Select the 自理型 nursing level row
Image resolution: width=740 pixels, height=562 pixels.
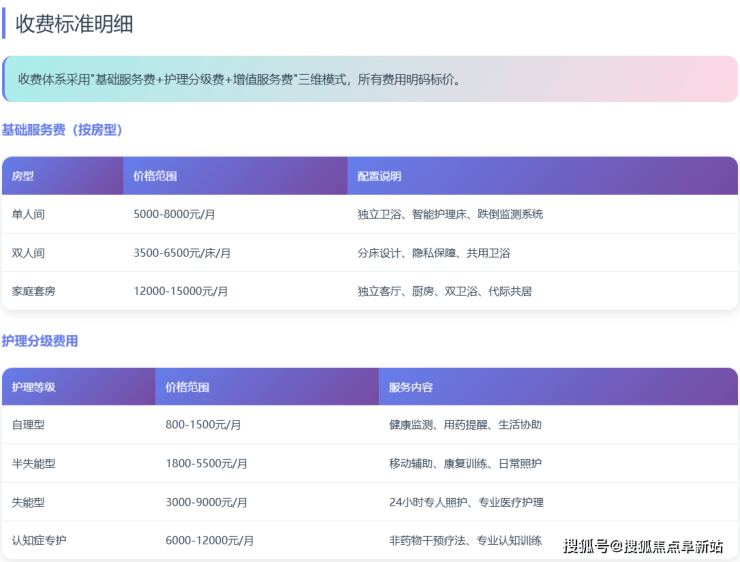pos(28,425)
